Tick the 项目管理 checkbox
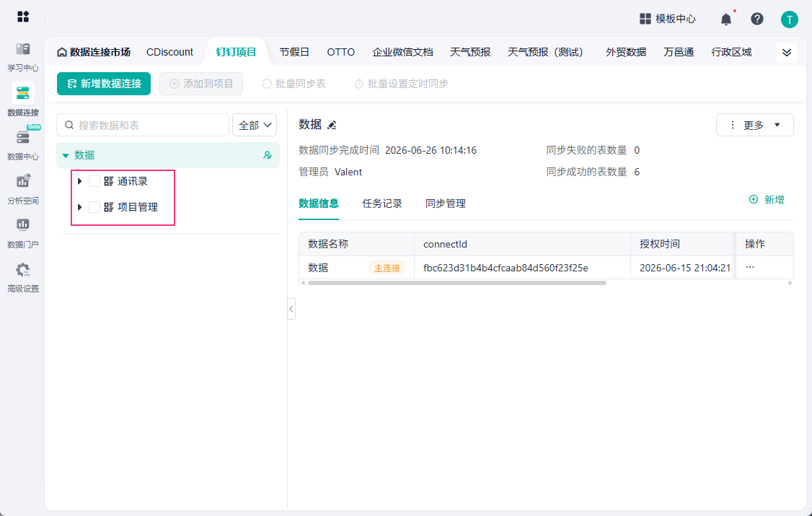812x516 pixels. tap(94, 207)
